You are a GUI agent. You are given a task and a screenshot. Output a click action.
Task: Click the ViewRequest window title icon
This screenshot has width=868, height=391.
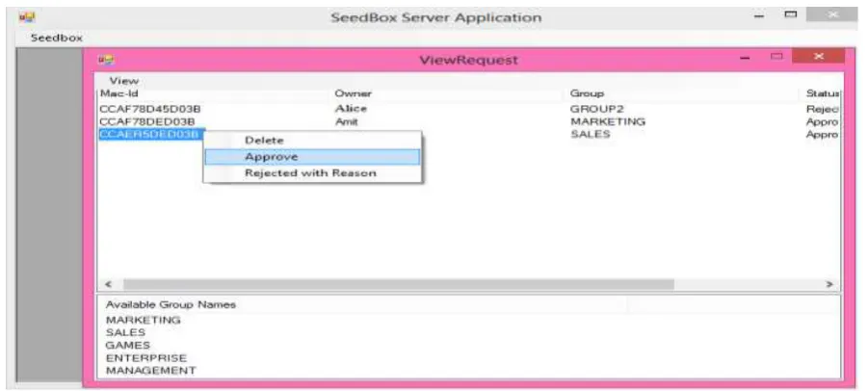coord(106,59)
